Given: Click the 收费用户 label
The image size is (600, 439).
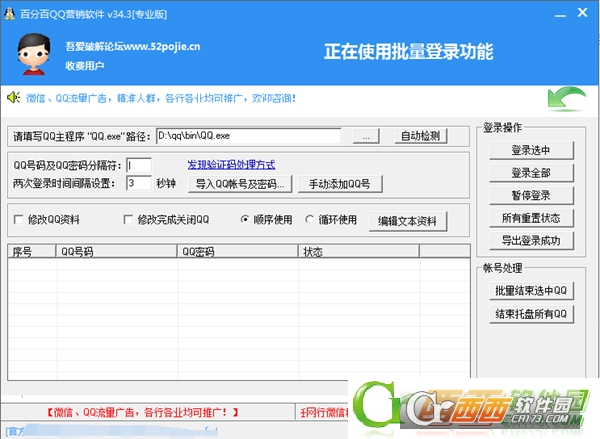Looking at the screenshot, I should coord(85,66).
